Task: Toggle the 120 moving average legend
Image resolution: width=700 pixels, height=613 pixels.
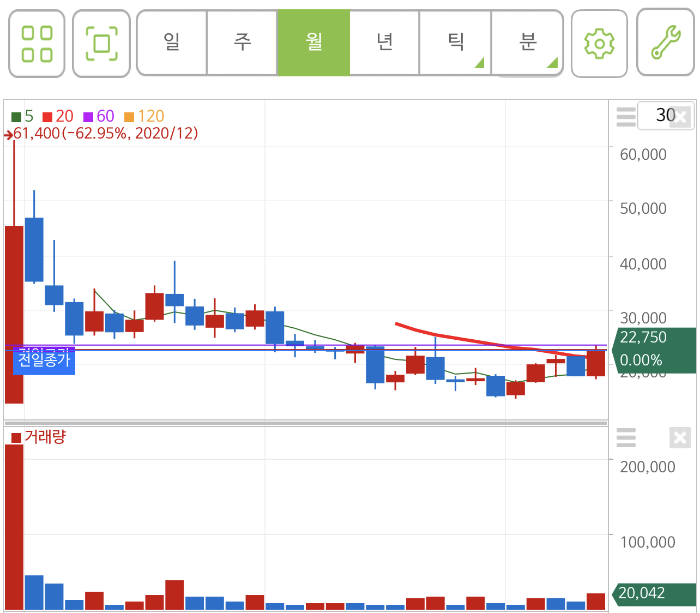Action: click(144, 116)
